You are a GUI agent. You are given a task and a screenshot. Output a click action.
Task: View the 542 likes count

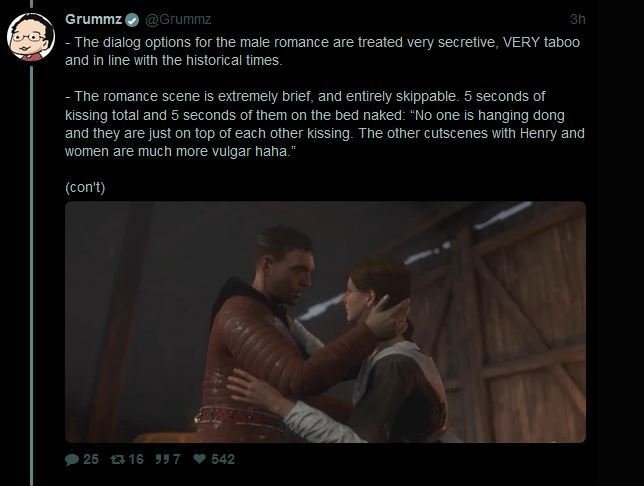(223, 459)
